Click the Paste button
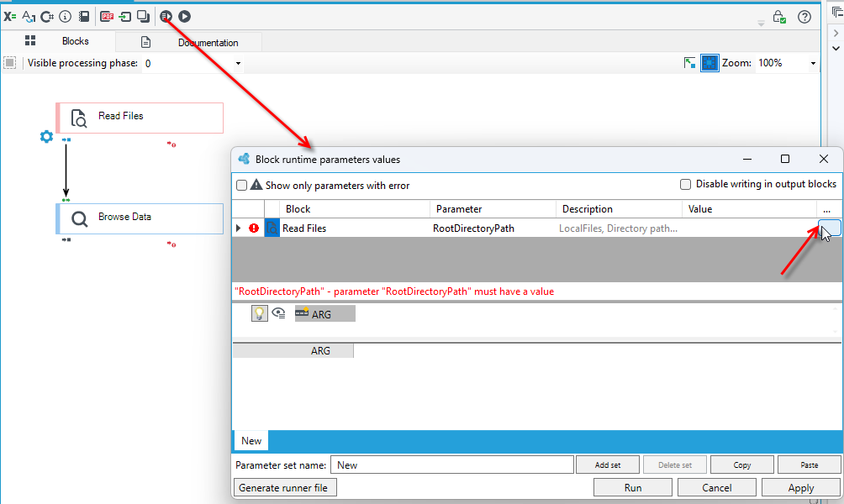The image size is (844, 504). [x=810, y=465]
